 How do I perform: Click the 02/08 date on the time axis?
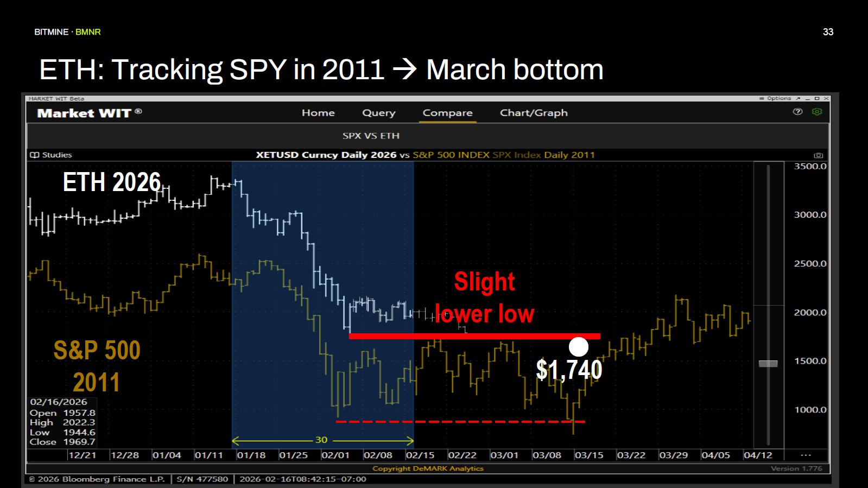(x=378, y=455)
